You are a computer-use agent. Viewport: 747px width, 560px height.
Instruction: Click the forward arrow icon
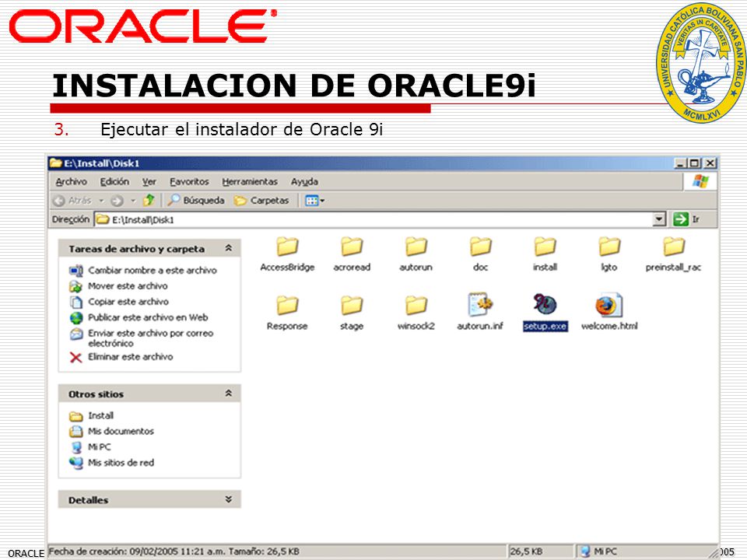[x=117, y=201]
